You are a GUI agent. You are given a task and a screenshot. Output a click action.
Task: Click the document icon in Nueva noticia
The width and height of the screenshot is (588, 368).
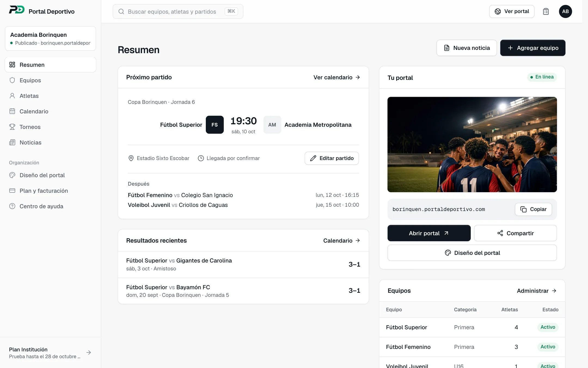(447, 48)
